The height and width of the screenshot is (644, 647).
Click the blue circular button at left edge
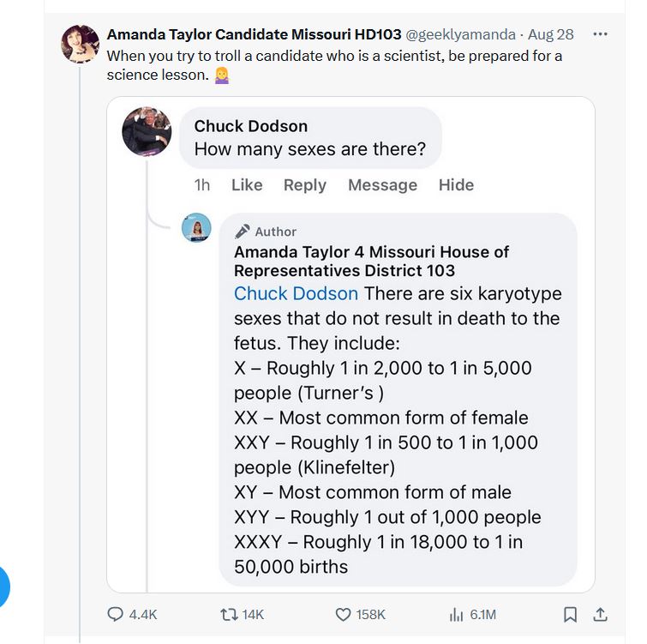click(3, 586)
